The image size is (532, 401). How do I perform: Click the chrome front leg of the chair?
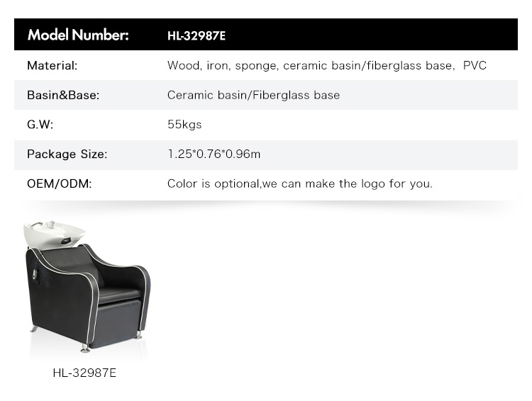pyautogui.click(x=84, y=348)
